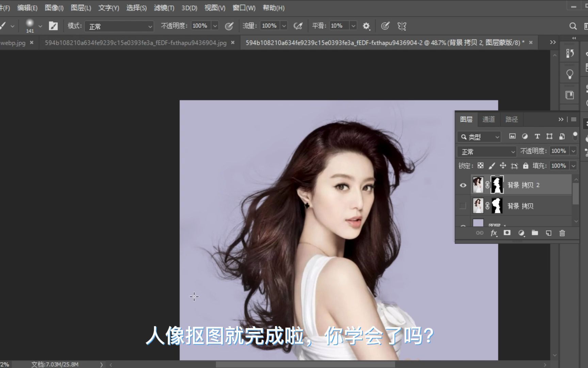Click the mask link icon on 背景 拷贝 layer

[x=487, y=206]
